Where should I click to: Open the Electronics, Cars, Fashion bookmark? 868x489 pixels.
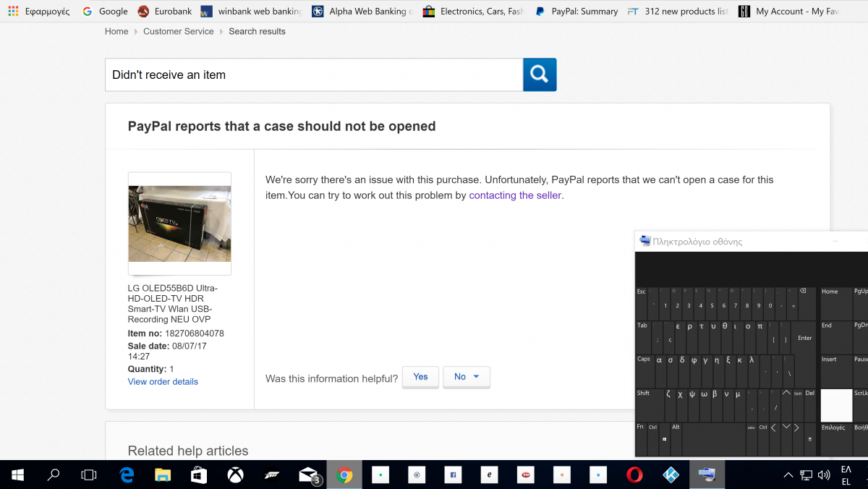click(x=472, y=11)
